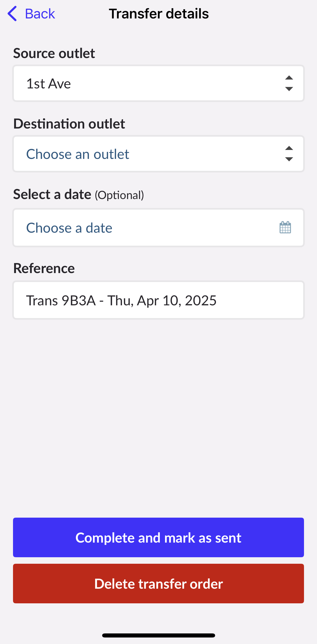The height and width of the screenshot is (644, 317).
Task: Click the "(Optional)" hint text
Action: click(x=119, y=195)
